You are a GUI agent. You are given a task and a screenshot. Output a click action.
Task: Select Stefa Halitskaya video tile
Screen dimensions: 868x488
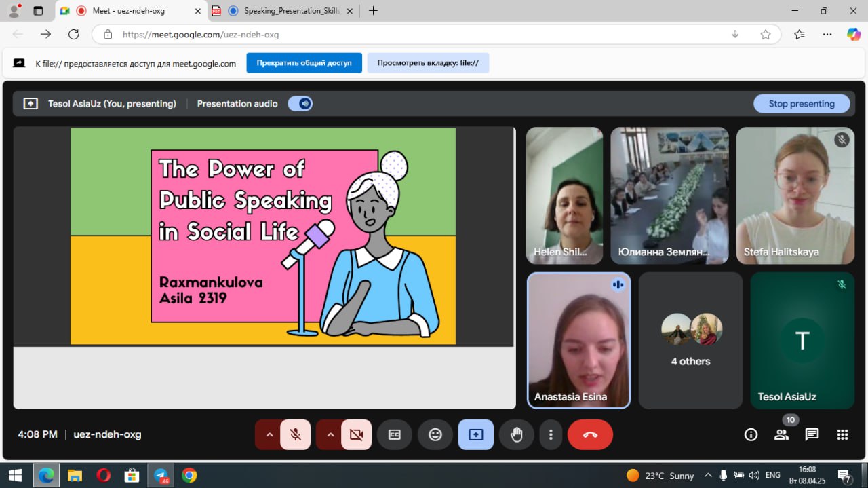point(795,195)
